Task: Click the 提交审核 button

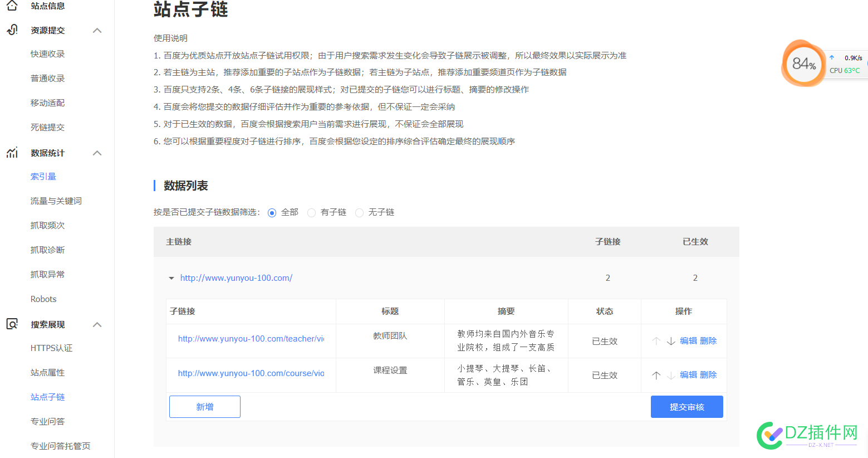Action: (687, 407)
